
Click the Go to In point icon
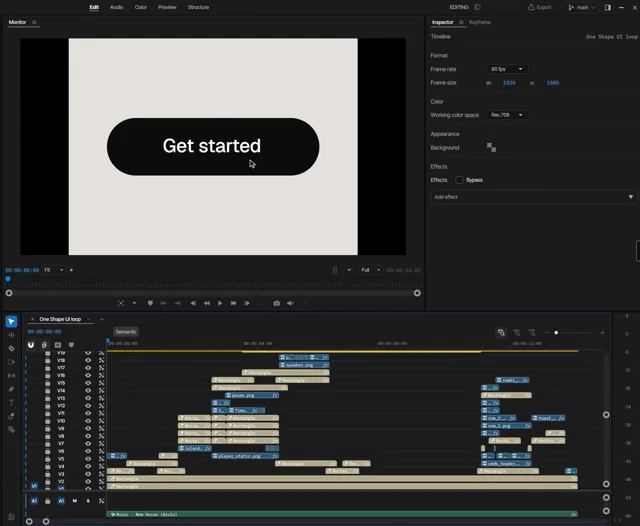[164, 303]
